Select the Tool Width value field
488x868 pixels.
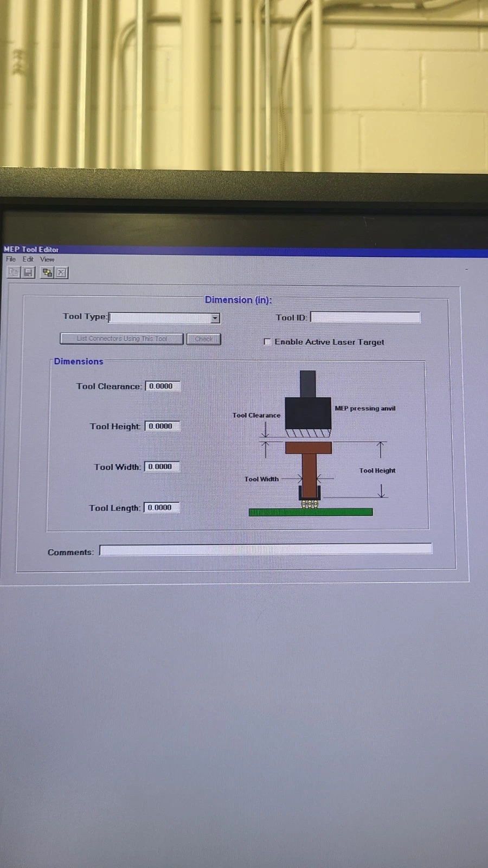[x=162, y=467]
